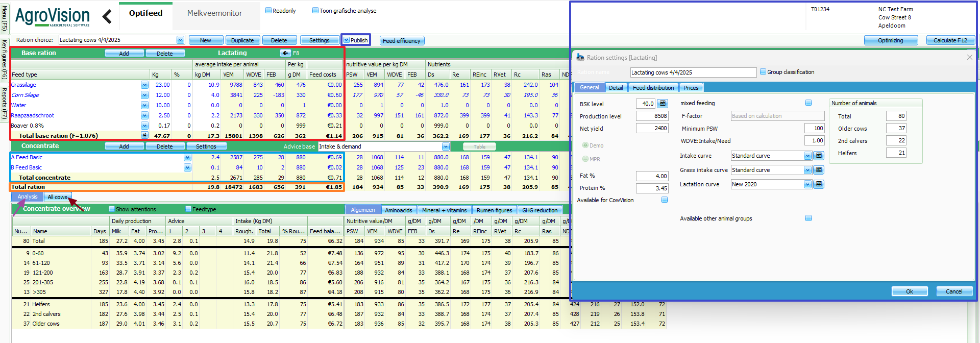980x343 pixels.
Task: Select the Algemeen tab
Action: pyautogui.click(x=363, y=210)
